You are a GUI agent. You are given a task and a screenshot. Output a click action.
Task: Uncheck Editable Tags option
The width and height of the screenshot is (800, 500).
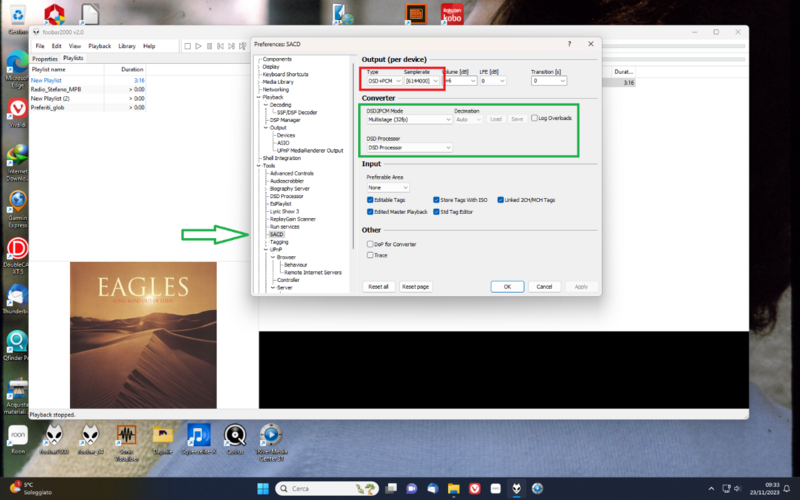click(x=370, y=200)
